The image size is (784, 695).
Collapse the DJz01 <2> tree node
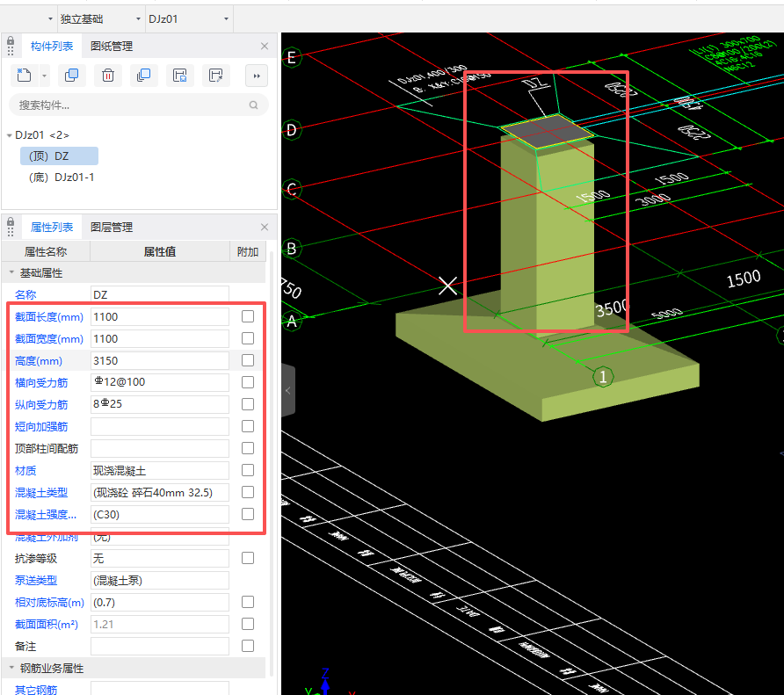9,135
